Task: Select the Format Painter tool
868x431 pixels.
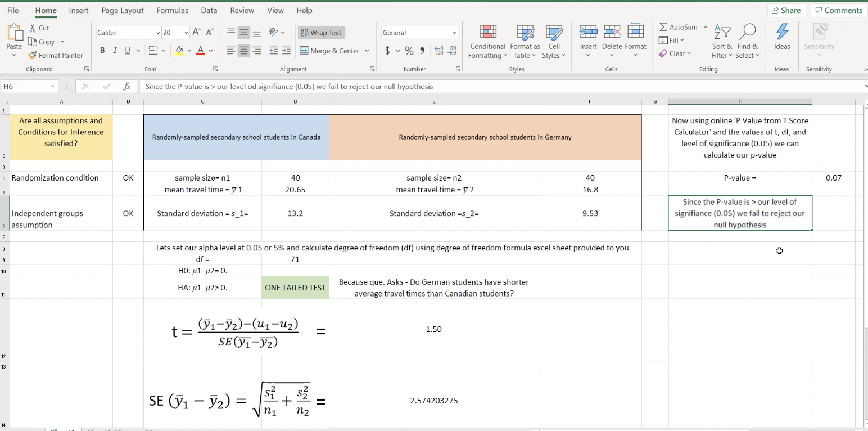Action: click(56, 55)
